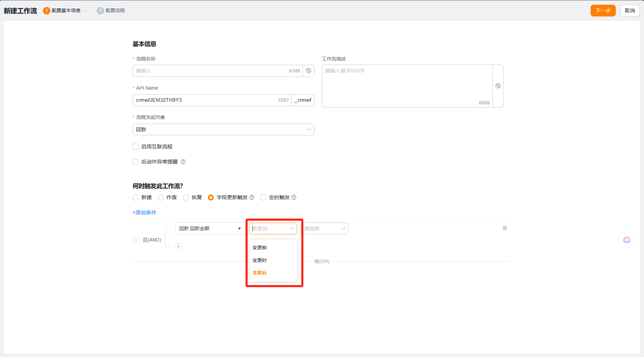
Task: Click help icon next to 后动作异常提醒
Action: [183, 162]
